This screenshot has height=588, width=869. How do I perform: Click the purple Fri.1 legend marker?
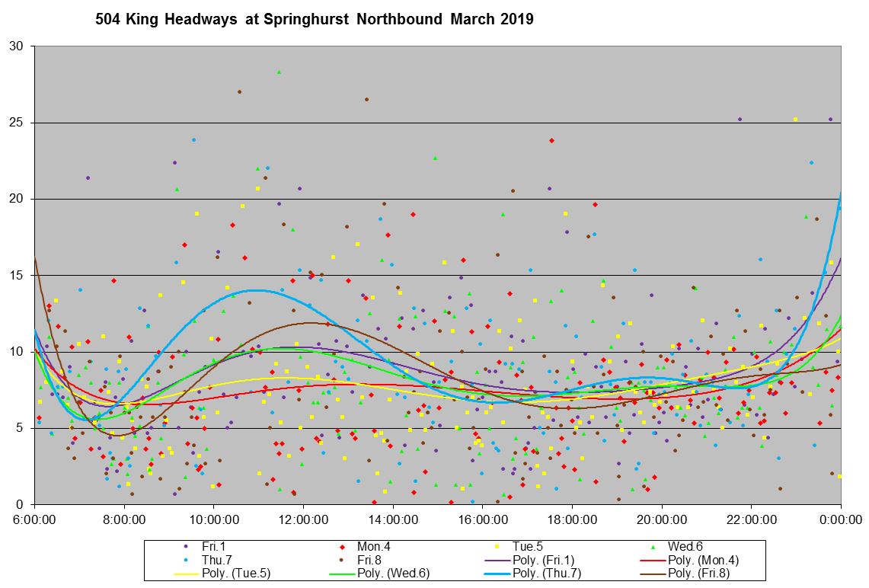(x=186, y=546)
